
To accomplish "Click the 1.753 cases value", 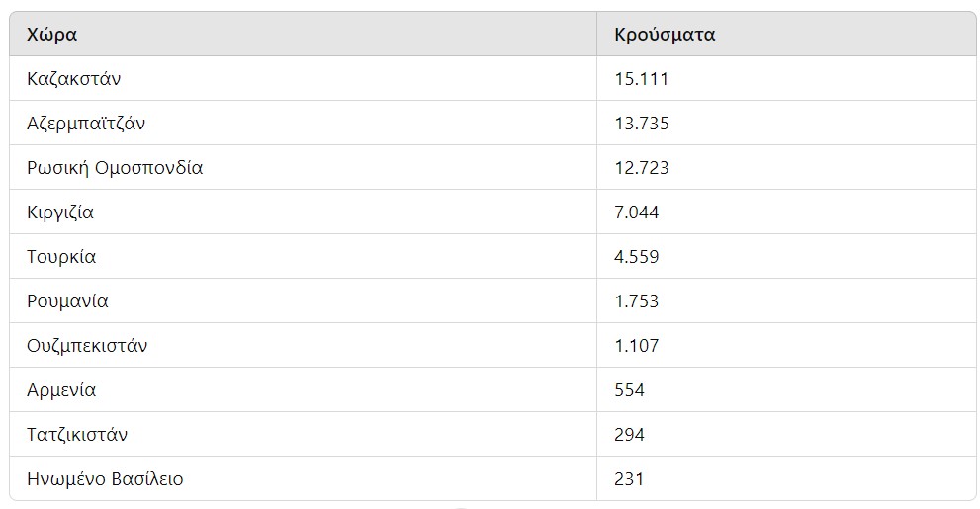I will tap(636, 301).
